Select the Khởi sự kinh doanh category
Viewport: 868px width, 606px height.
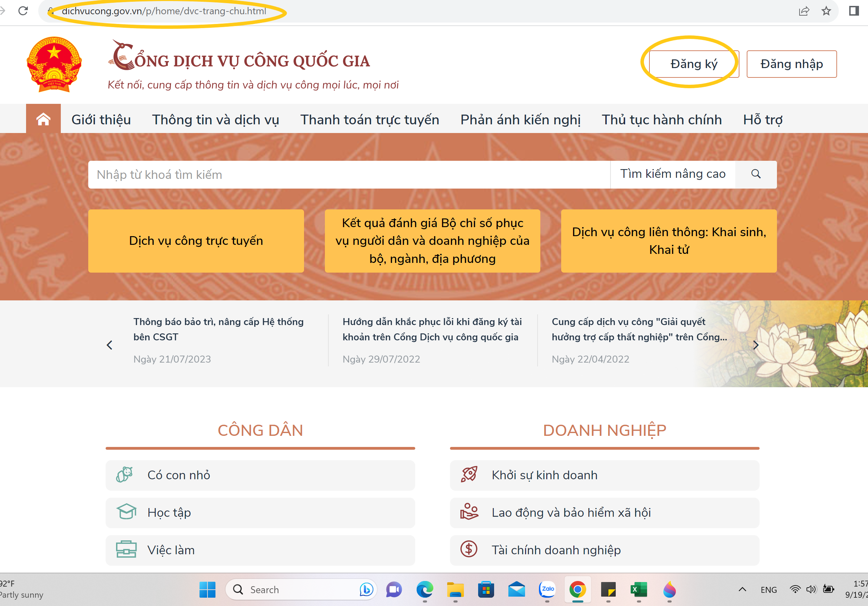pos(604,475)
